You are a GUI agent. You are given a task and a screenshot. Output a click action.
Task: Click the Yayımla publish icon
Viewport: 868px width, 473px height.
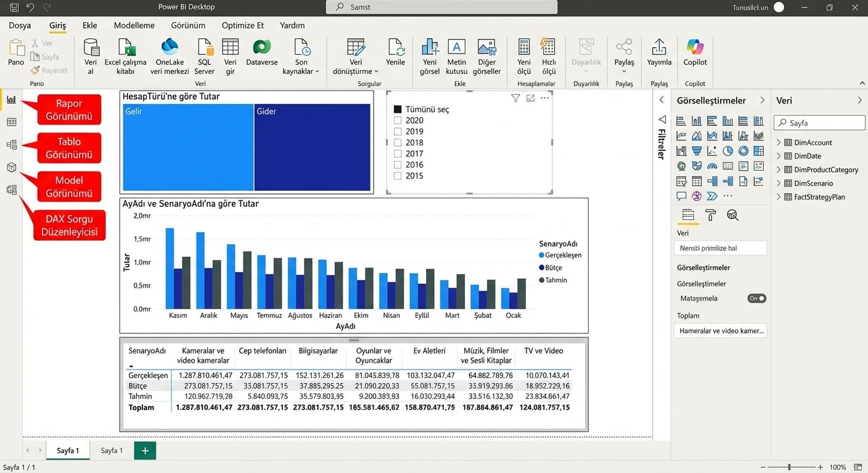pos(659,52)
